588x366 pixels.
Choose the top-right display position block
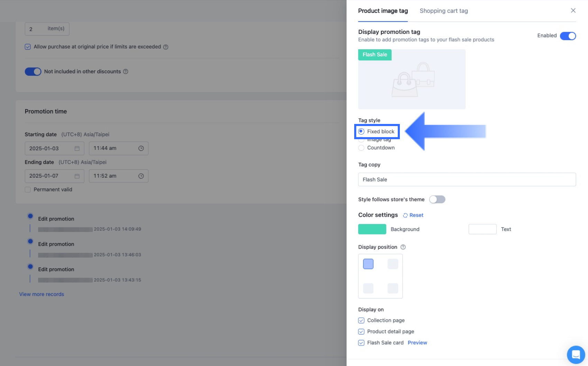coord(393,264)
